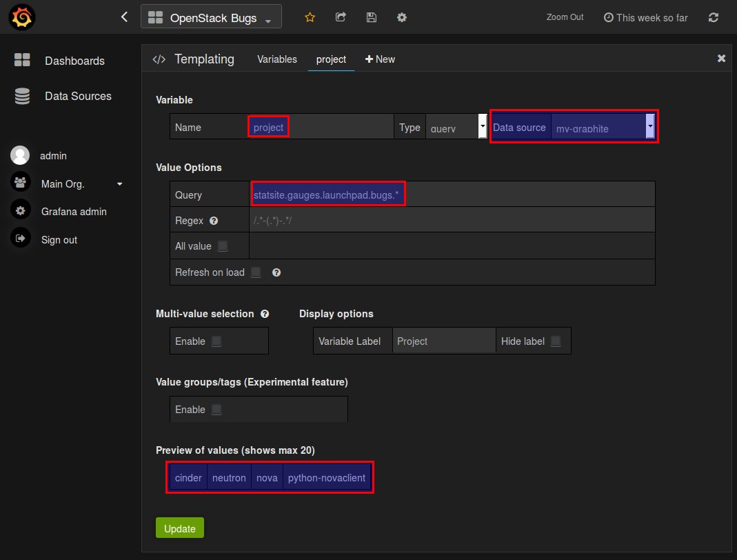Open the time range picker This week so far

[x=646, y=17]
